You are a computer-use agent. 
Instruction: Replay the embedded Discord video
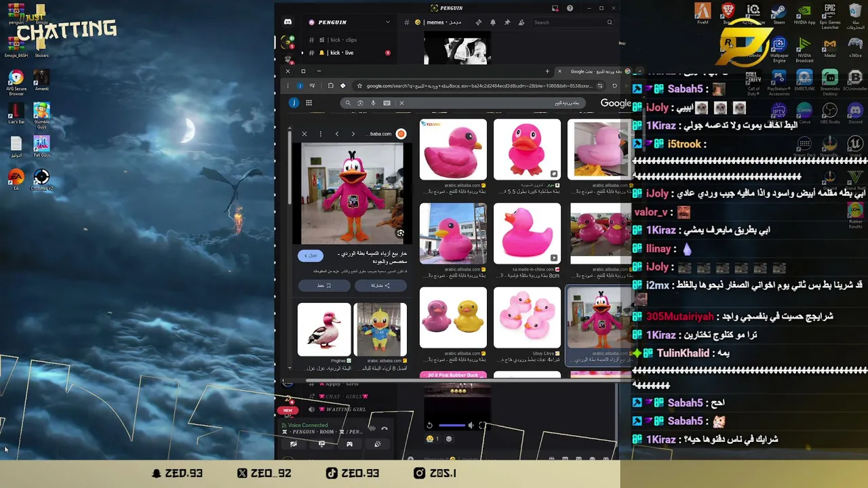point(429,426)
